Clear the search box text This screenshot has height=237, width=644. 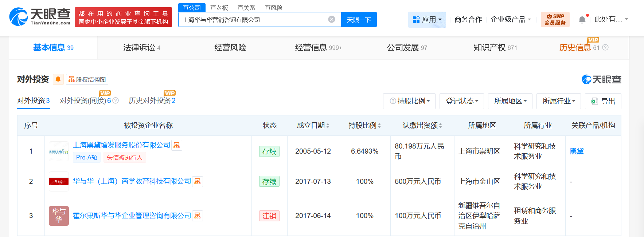pos(331,19)
